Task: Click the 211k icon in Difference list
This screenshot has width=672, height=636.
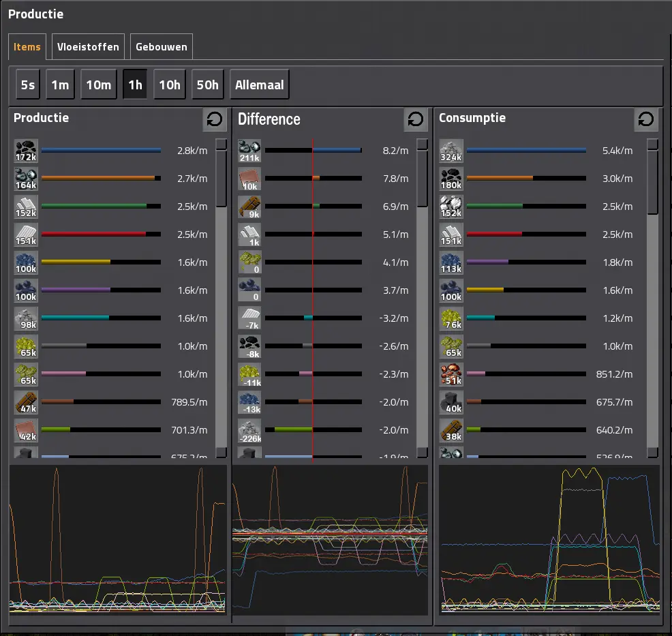Action: pyautogui.click(x=249, y=151)
